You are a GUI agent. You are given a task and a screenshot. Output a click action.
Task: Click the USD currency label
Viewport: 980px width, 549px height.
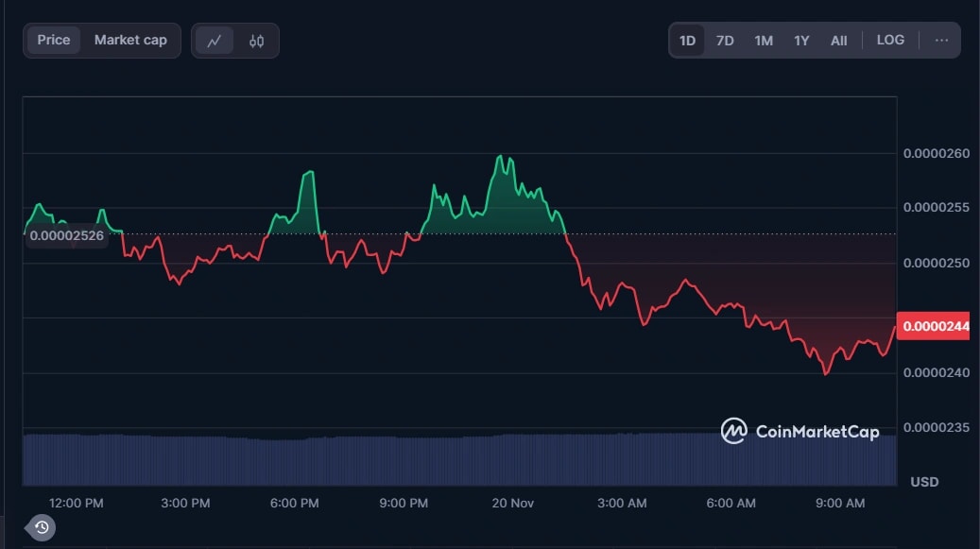[x=924, y=482]
